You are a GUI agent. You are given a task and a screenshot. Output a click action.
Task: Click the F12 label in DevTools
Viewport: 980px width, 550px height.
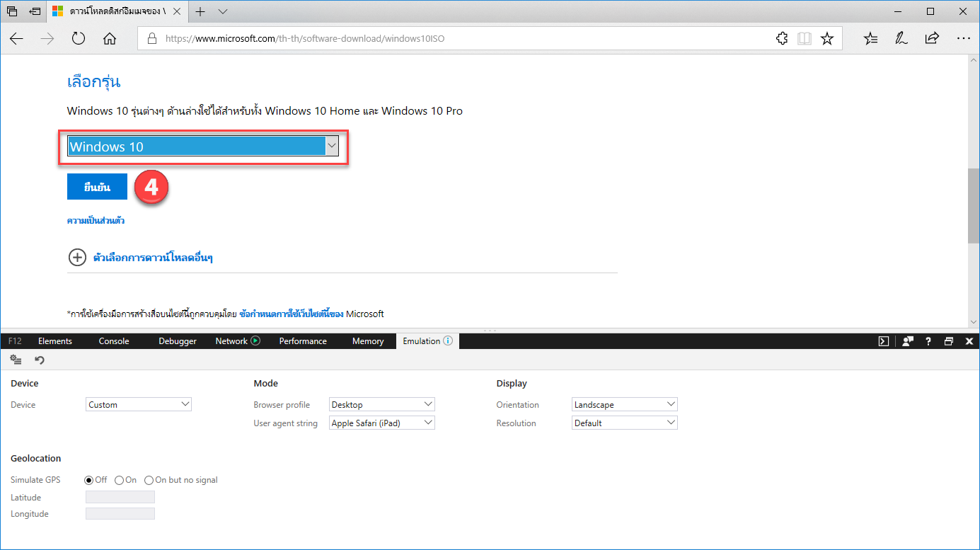point(15,341)
